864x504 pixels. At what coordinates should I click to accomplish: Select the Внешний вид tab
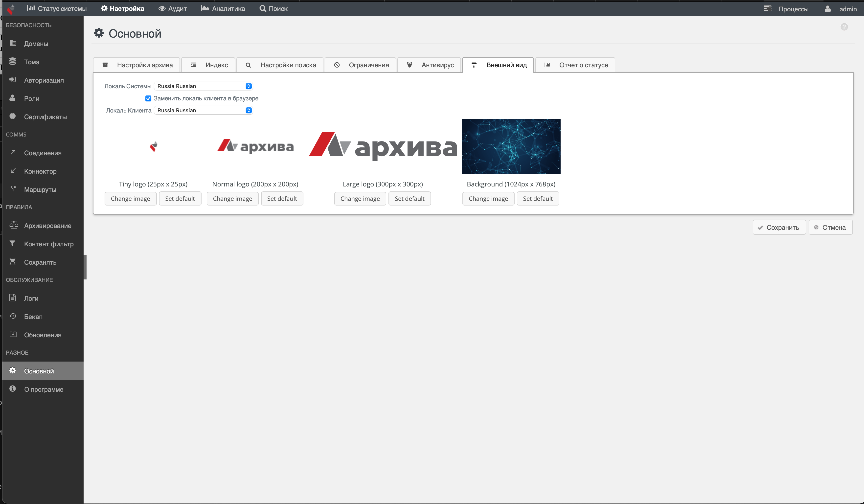(498, 65)
